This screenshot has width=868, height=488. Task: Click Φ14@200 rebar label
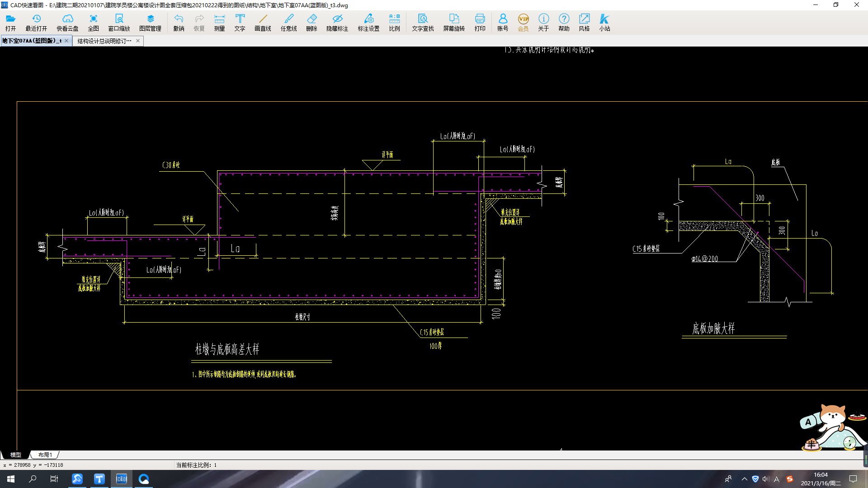[704, 259]
